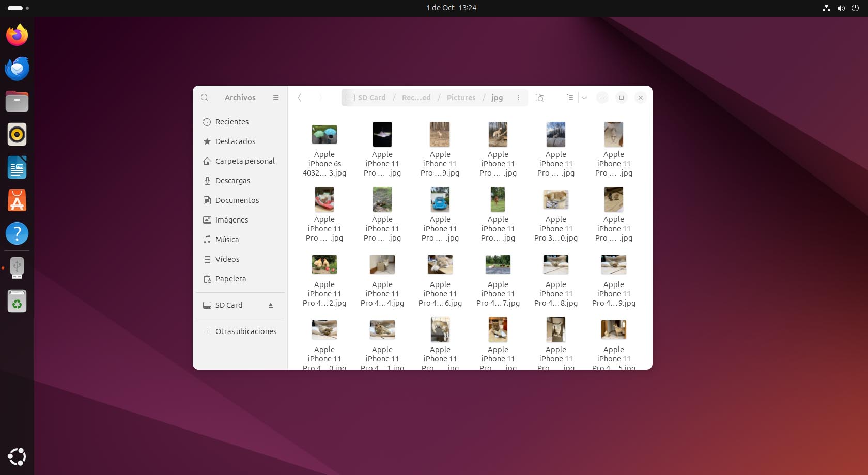The height and width of the screenshot is (475, 868).
Task: Select Apple iPhone 11 Pro …9.jpg file
Action: pyautogui.click(x=440, y=150)
